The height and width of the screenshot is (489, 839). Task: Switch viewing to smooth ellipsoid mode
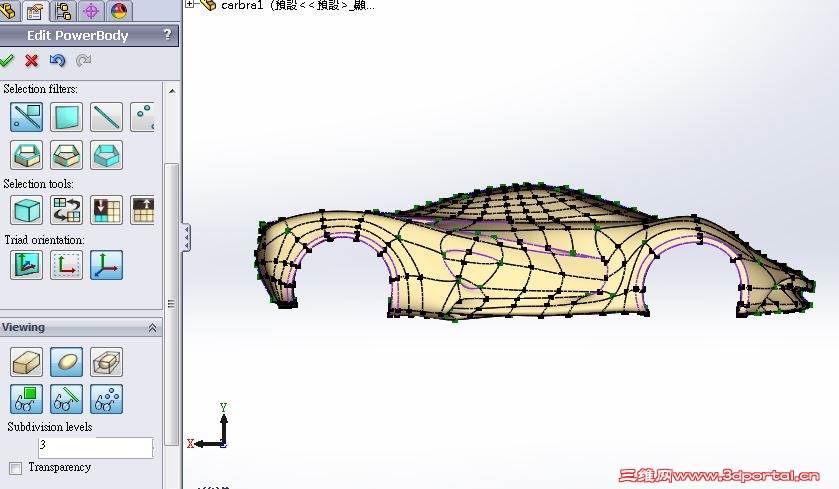66,362
